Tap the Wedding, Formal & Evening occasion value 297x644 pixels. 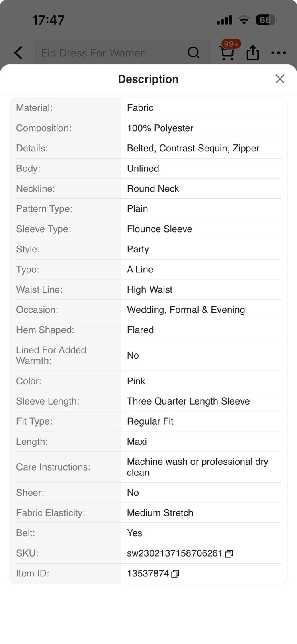[x=186, y=310]
